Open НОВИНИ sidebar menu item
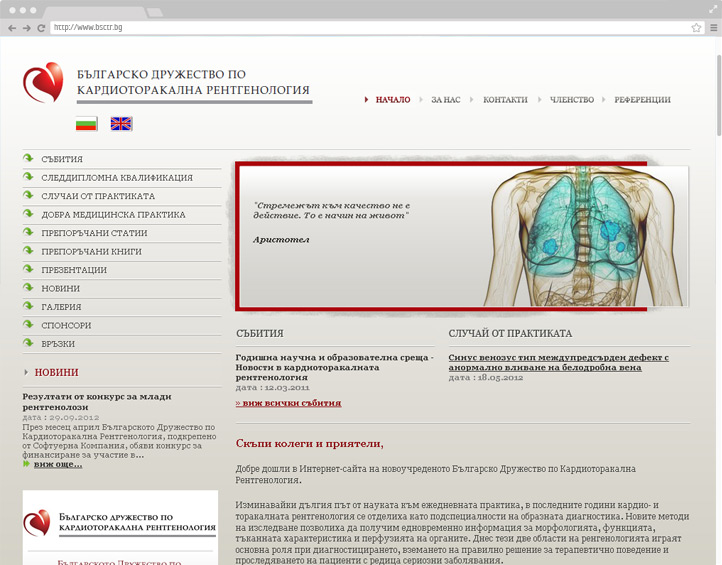Image resolution: width=722 pixels, height=565 pixels. (61, 288)
